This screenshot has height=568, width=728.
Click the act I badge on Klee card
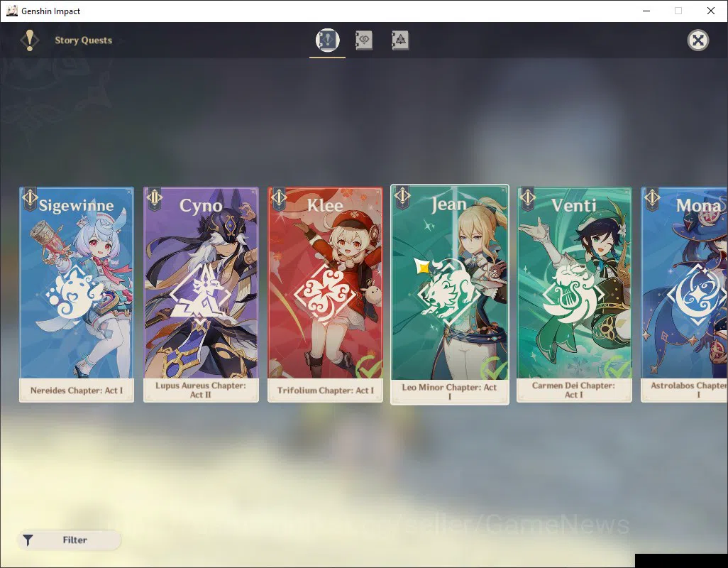[279, 198]
